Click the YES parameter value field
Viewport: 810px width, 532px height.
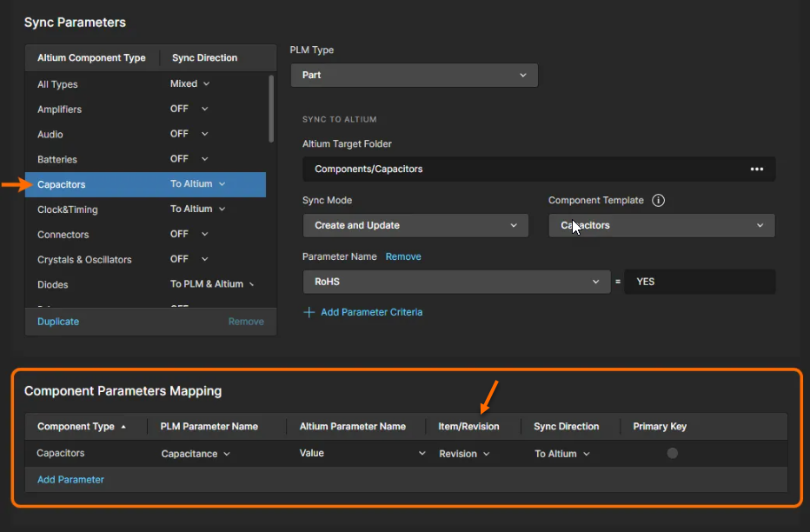699,282
